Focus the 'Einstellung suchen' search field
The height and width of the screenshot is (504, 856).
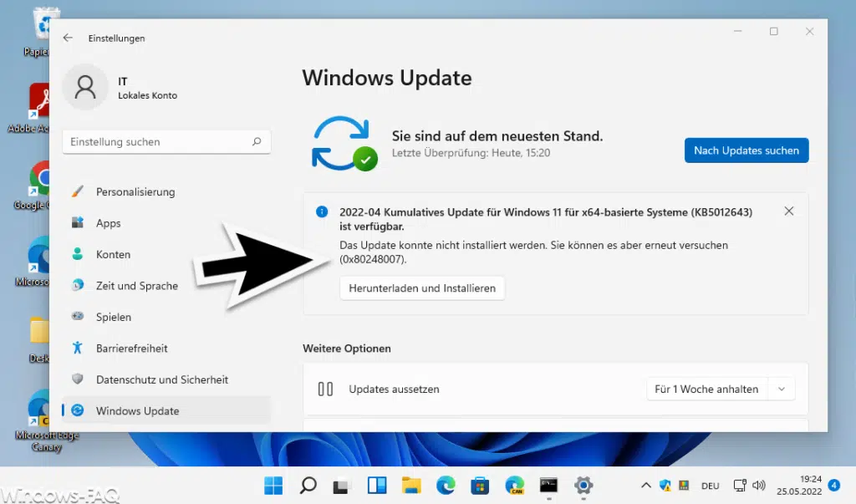[157, 142]
